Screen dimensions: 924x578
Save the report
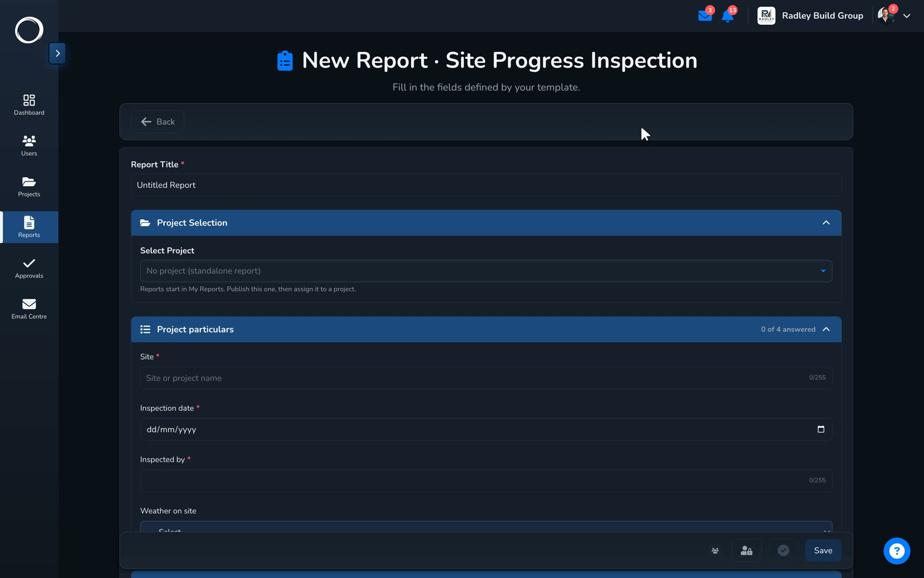pos(823,551)
